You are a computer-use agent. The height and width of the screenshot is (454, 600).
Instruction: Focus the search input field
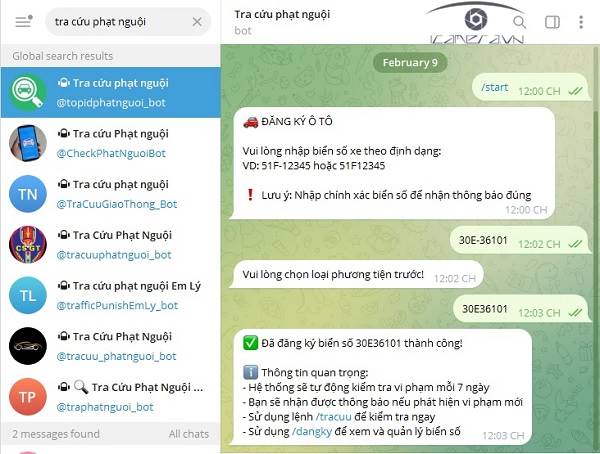pyautogui.click(x=122, y=22)
